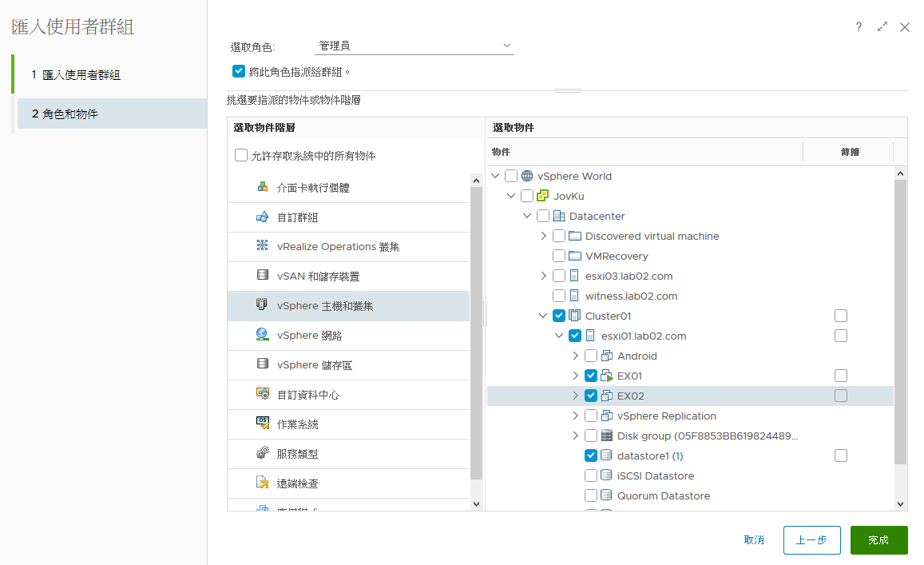
Task: Select 作業系統 object hierarchy
Action: [349, 424]
